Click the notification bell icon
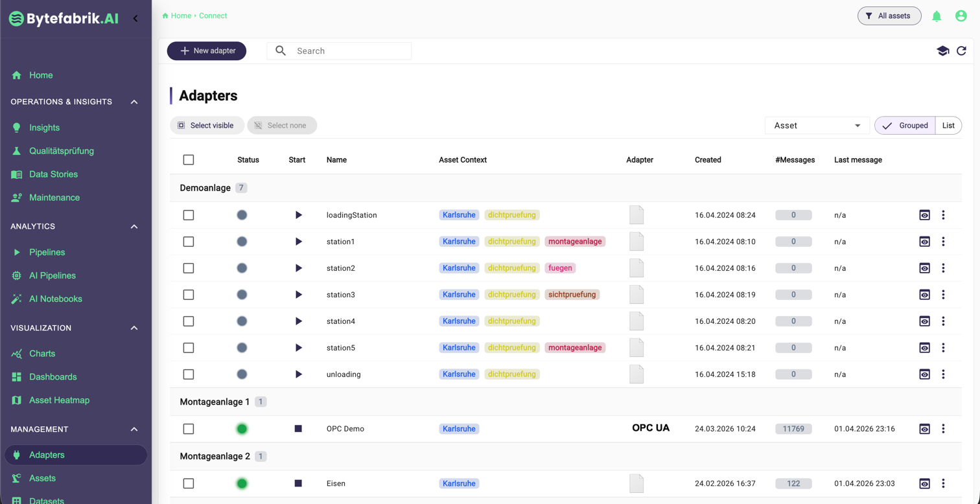The width and height of the screenshot is (980, 504). [937, 16]
